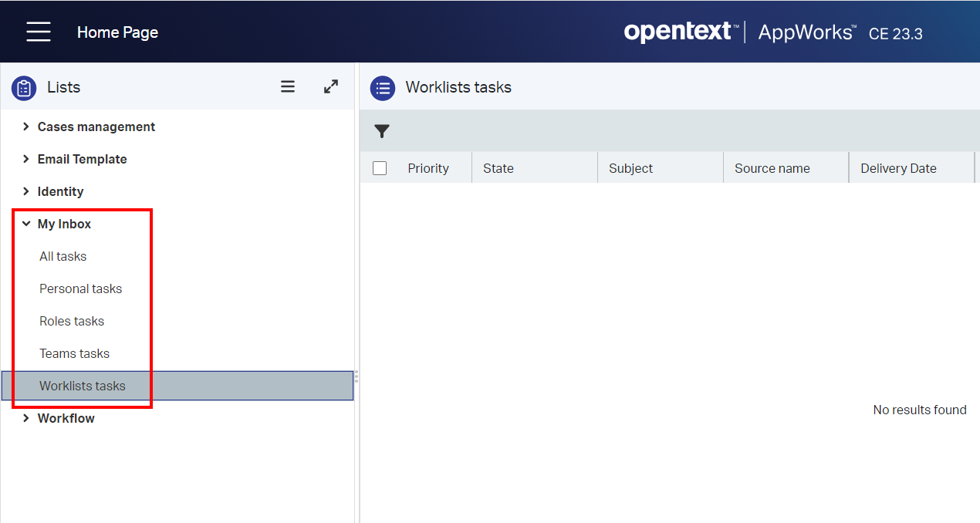Select Teams tasks in sidebar
Image resolution: width=980 pixels, height=523 pixels.
tap(75, 353)
